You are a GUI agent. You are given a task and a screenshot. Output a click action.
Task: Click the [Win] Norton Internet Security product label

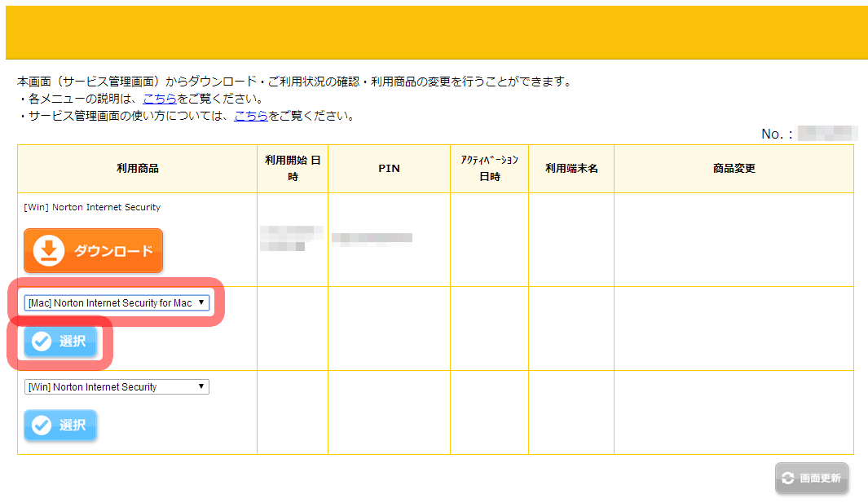point(92,207)
